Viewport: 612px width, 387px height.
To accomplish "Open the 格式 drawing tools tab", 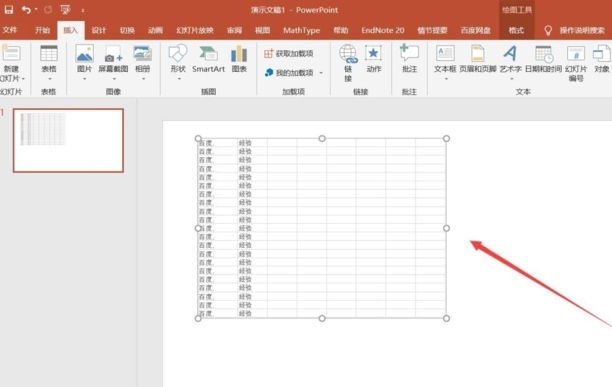I will (516, 30).
